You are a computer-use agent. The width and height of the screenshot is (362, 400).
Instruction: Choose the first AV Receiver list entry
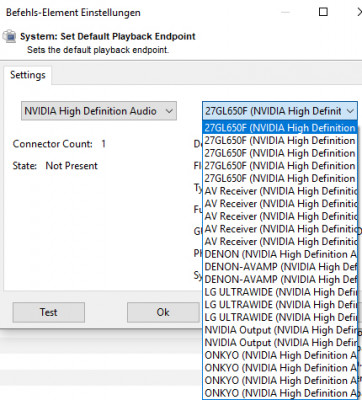pyautogui.click(x=280, y=191)
